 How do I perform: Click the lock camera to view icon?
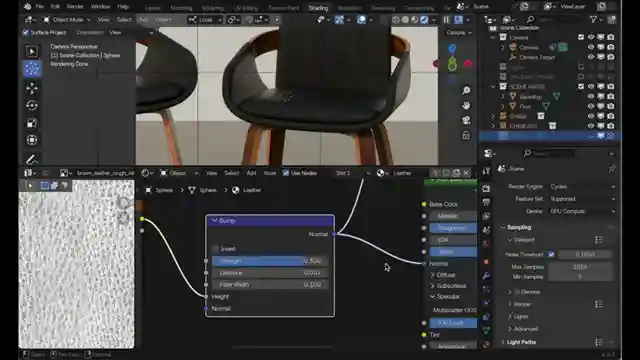pos(466,135)
